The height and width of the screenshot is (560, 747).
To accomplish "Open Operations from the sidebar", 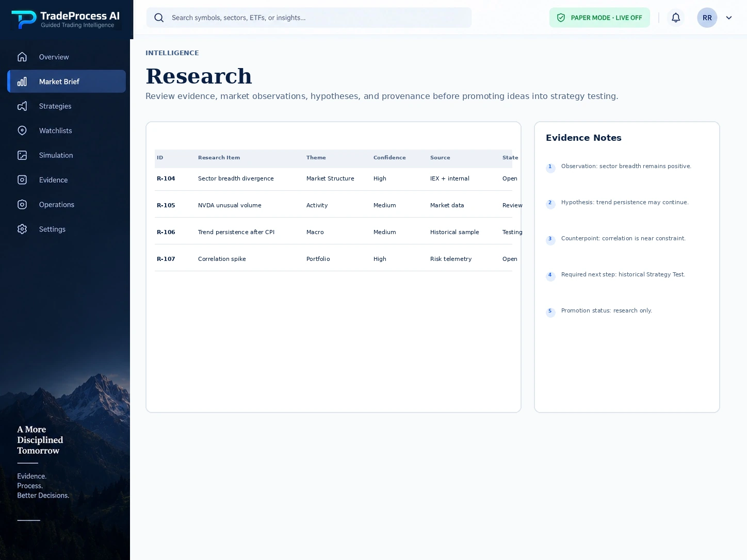I will point(67,205).
